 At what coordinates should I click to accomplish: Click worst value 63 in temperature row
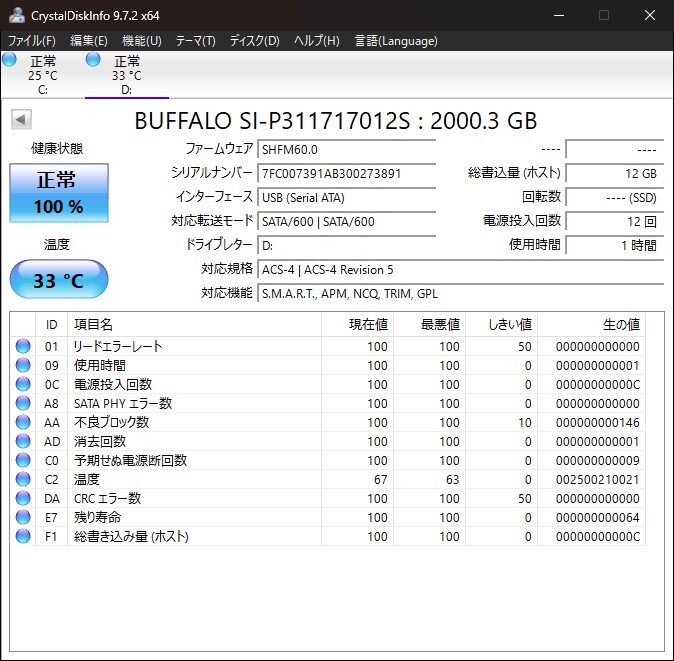tap(453, 480)
